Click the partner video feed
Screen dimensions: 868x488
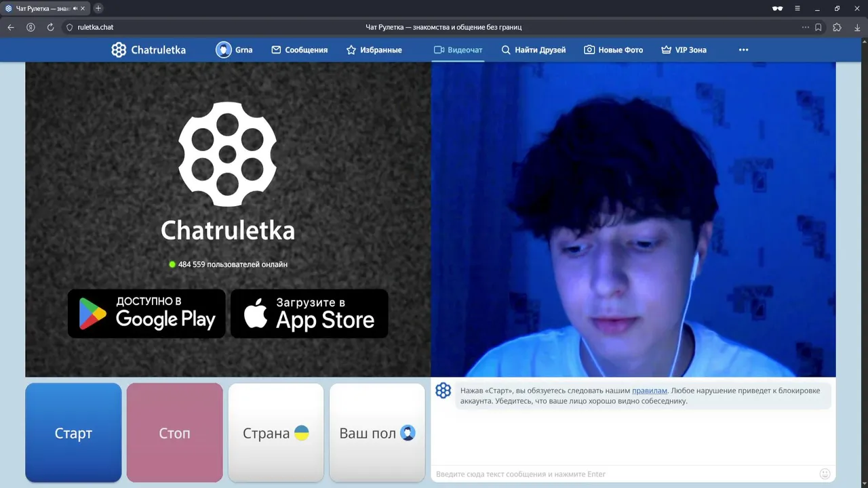[633, 220]
